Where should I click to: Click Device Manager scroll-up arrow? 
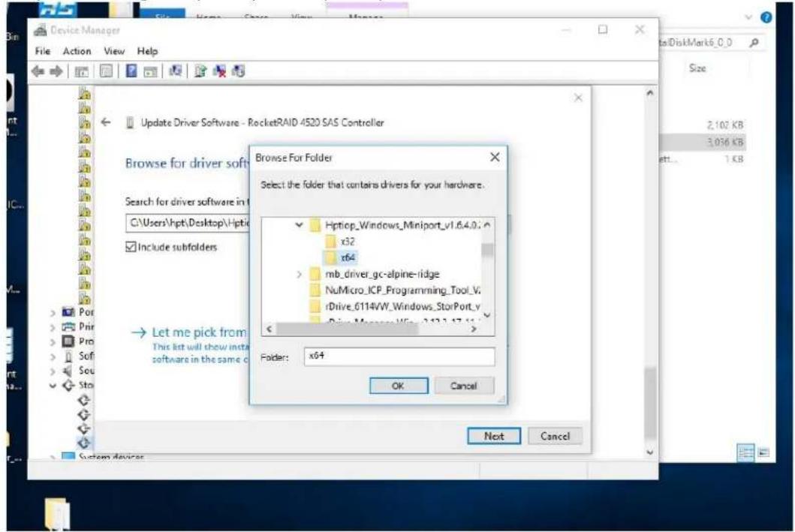[650, 93]
